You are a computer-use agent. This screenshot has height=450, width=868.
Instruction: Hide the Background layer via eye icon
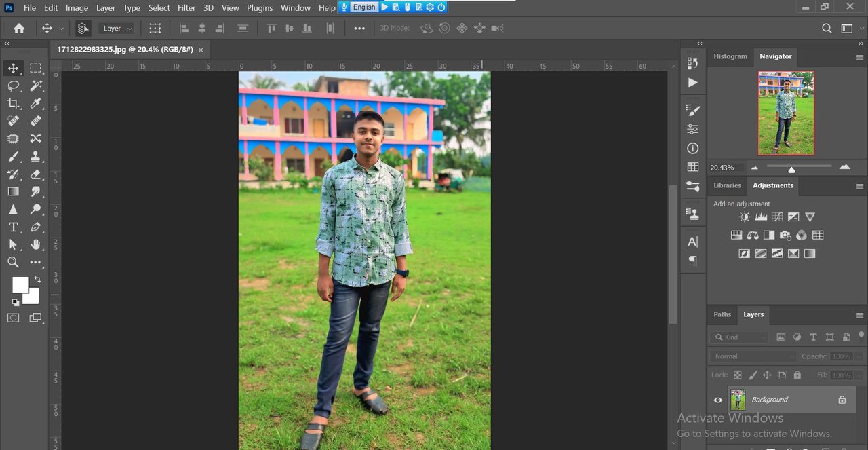point(718,400)
